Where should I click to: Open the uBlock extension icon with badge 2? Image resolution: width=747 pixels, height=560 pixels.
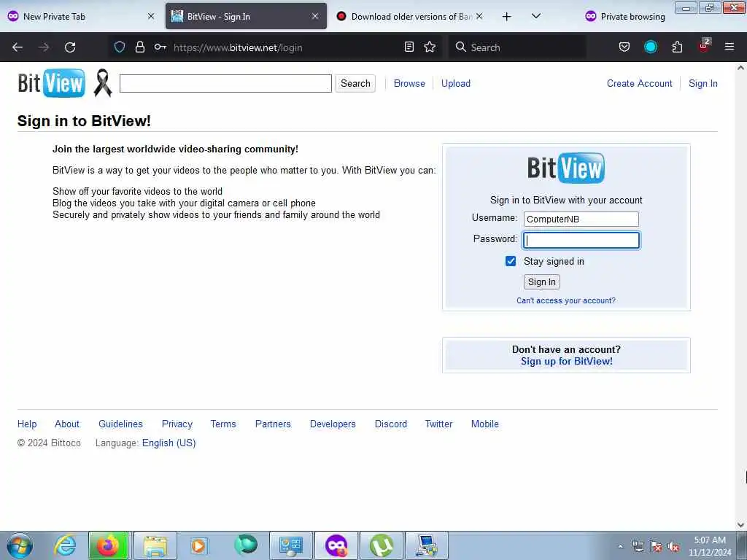(x=704, y=46)
